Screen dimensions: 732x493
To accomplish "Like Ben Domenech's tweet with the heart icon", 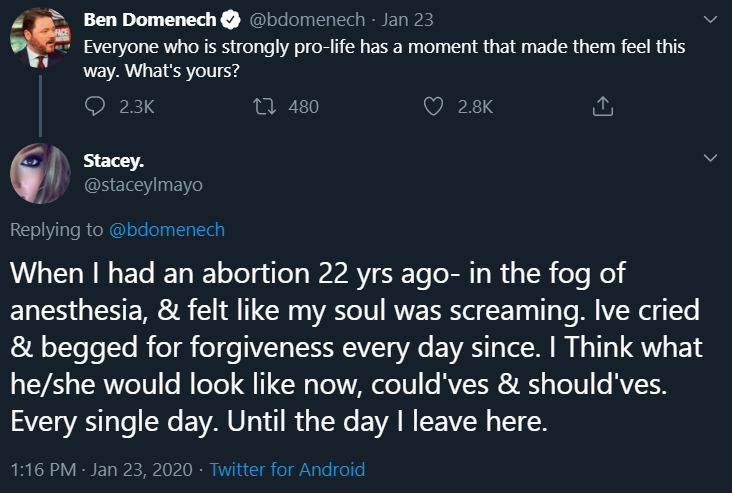I will pos(433,106).
